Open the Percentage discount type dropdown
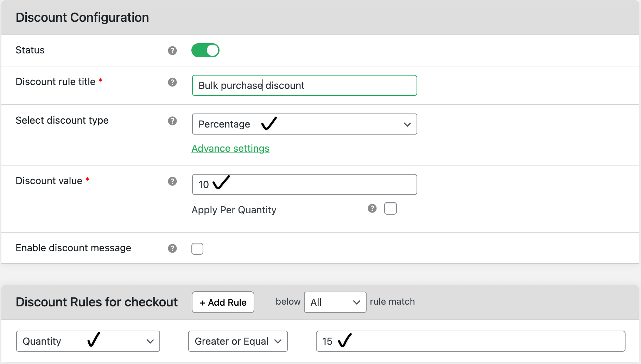Image resolution: width=641 pixels, height=364 pixels. (x=304, y=124)
